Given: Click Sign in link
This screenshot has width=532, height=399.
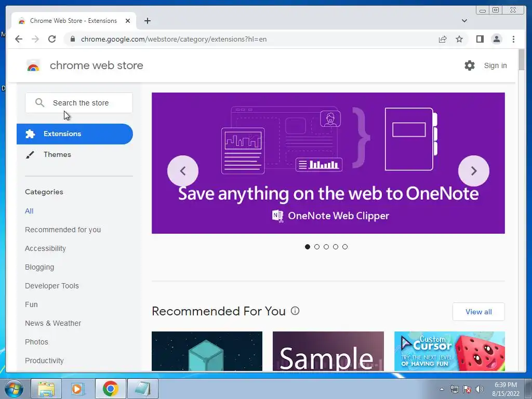Looking at the screenshot, I should pos(495,65).
